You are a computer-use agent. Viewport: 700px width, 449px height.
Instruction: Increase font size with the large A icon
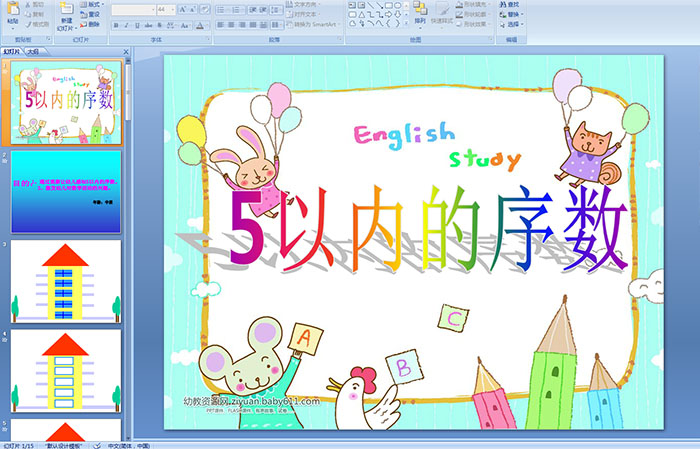[x=183, y=9]
